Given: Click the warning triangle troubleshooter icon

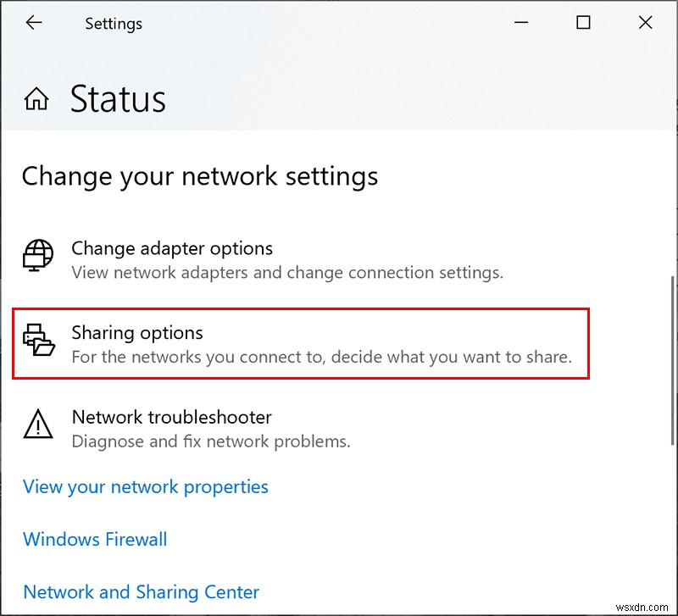Looking at the screenshot, I should [x=38, y=426].
